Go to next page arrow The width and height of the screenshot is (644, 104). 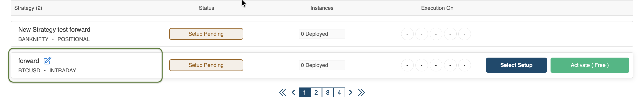(350, 93)
